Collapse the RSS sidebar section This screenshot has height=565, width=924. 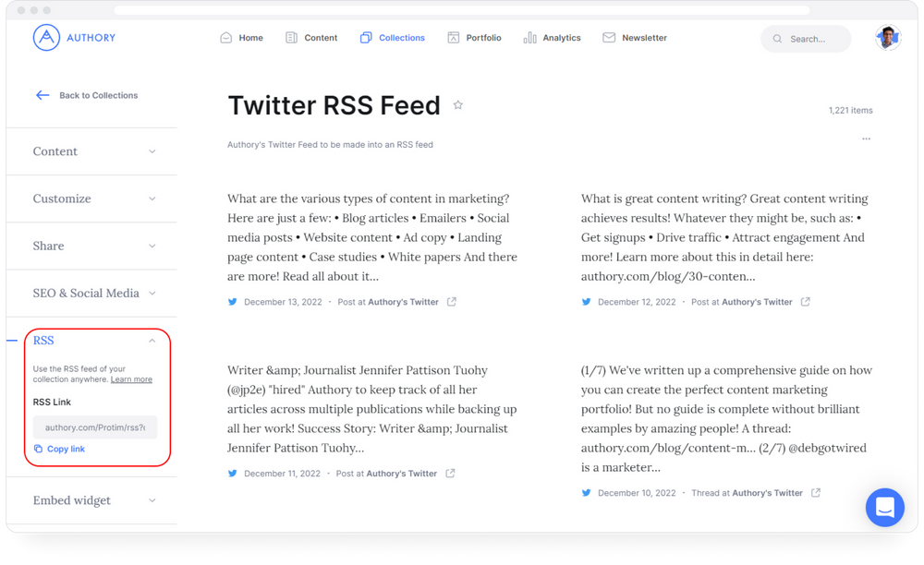152,341
